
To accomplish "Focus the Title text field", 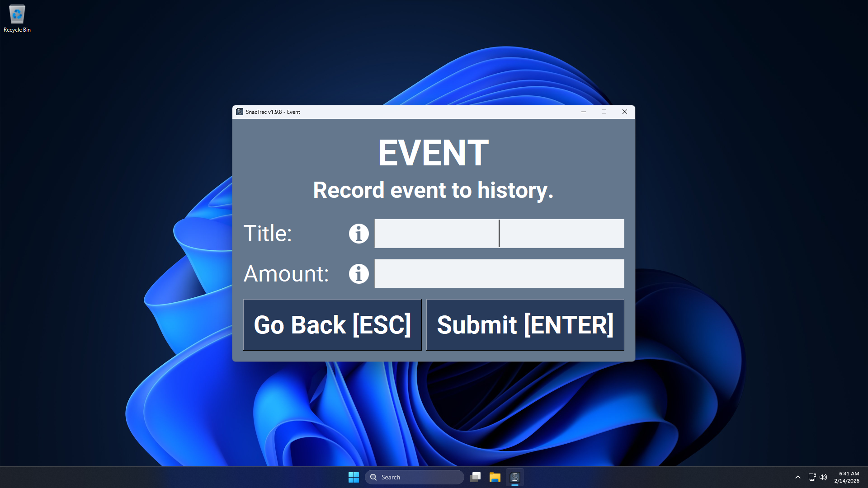I will (x=499, y=234).
